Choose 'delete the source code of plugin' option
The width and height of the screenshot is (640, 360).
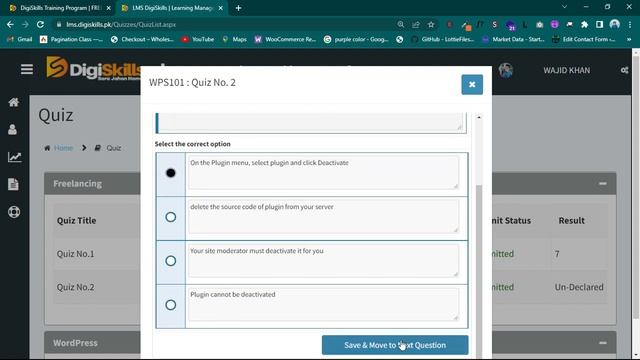pos(171,217)
